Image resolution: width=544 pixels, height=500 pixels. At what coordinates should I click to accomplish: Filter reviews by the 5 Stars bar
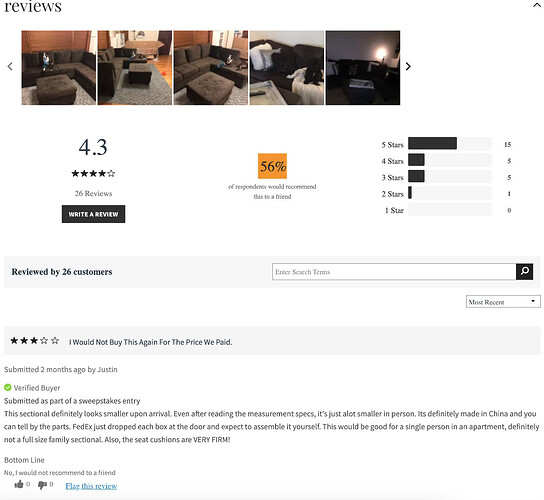[x=450, y=144]
